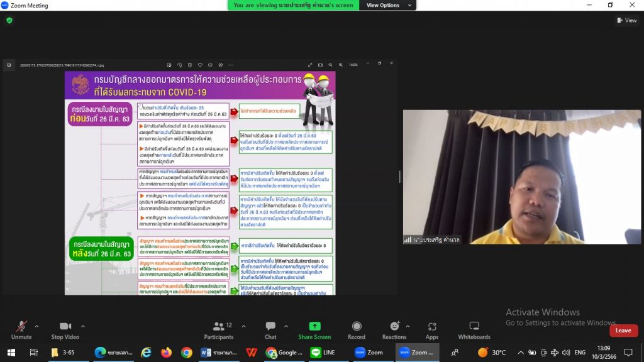Click the red Leave button
644x362 pixels.
(623, 331)
